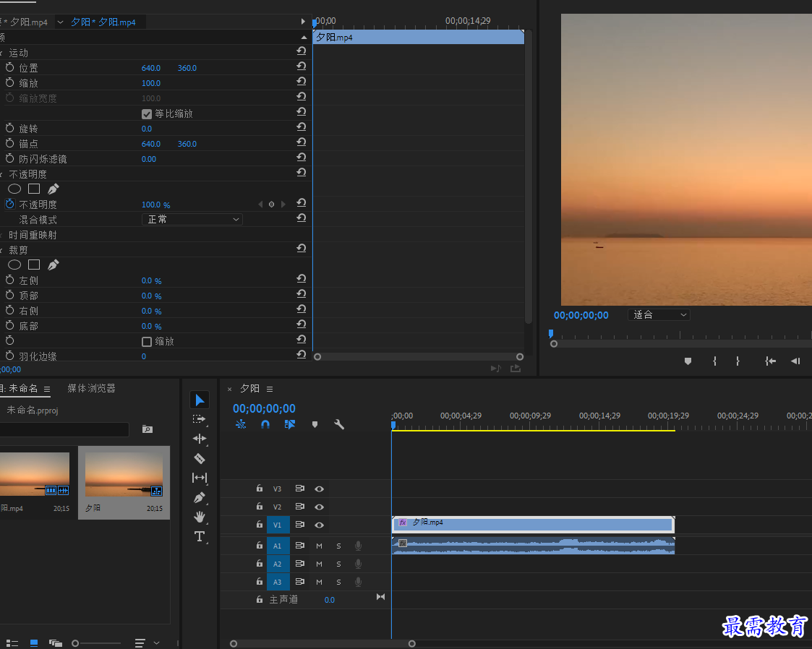The height and width of the screenshot is (649, 812).
Task: Open timeline display settings wrench
Action: (339, 424)
